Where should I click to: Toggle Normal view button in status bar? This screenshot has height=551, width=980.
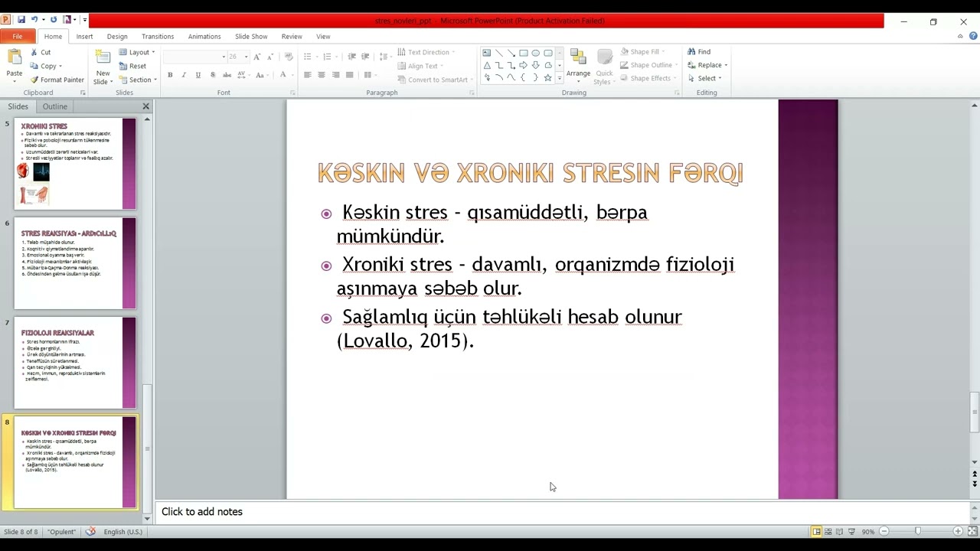point(816,531)
